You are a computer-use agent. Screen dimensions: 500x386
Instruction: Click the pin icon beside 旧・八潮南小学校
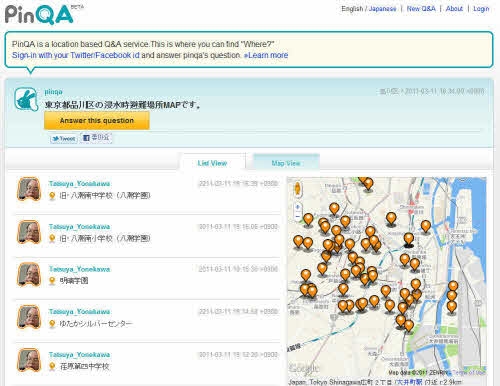(52, 239)
